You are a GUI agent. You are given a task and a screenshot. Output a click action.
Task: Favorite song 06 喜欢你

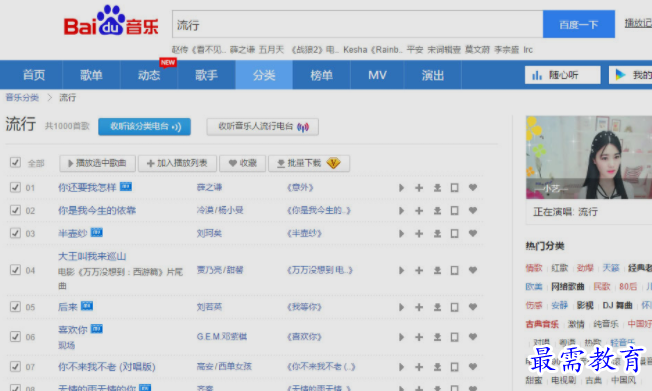tap(473, 337)
